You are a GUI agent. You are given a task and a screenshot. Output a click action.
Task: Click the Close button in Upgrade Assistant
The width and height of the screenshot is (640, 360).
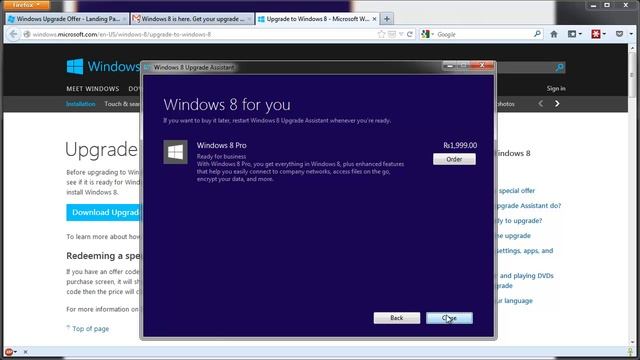449,318
